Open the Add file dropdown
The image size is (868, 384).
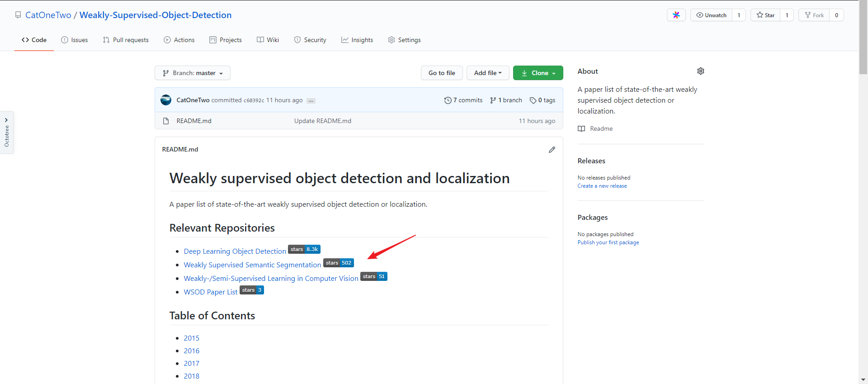[488, 73]
